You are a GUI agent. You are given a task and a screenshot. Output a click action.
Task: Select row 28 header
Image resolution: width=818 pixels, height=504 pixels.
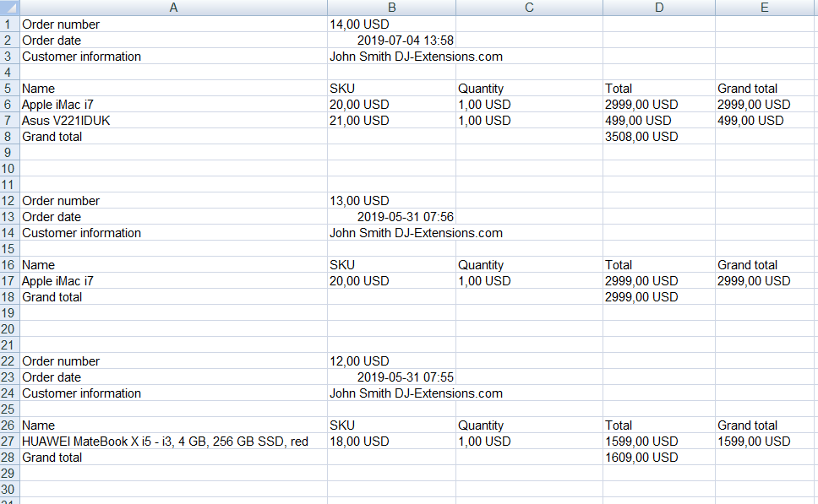[9, 458]
